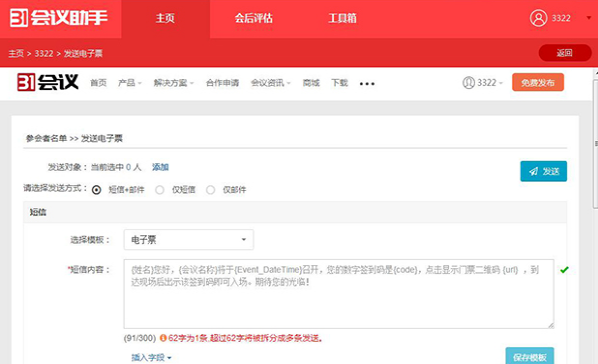
Task: Expand the account dropdown arrow in the red header
Action: [589, 18]
